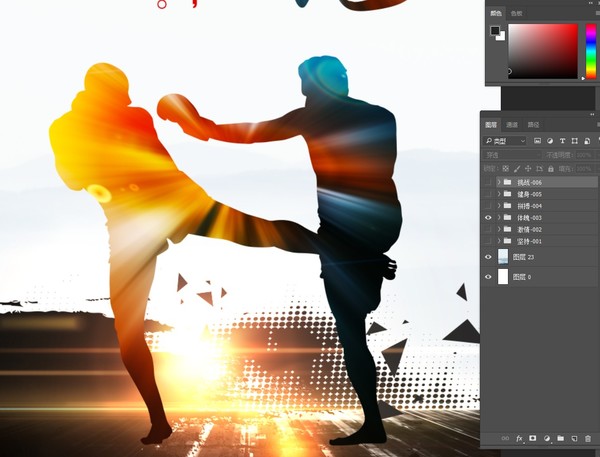Select the 图层 23 layer name
The image size is (600, 457).
[x=523, y=257]
